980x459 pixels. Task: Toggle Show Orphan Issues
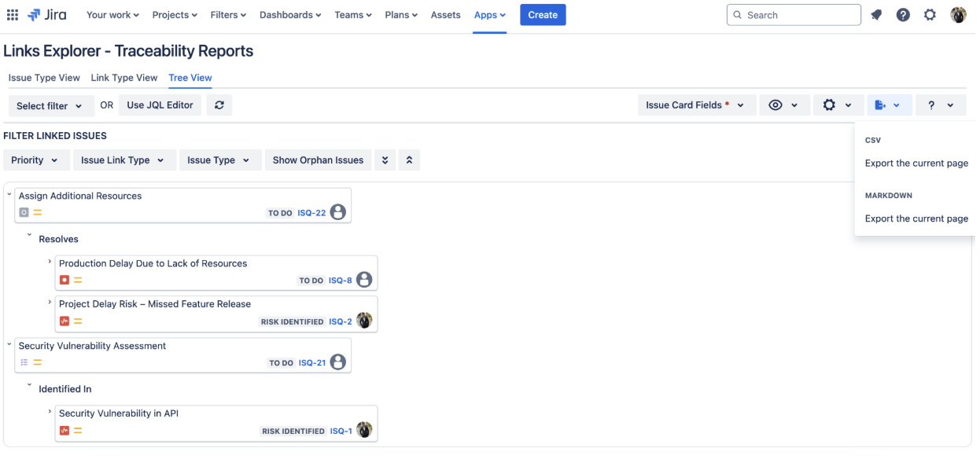[318, 160]
